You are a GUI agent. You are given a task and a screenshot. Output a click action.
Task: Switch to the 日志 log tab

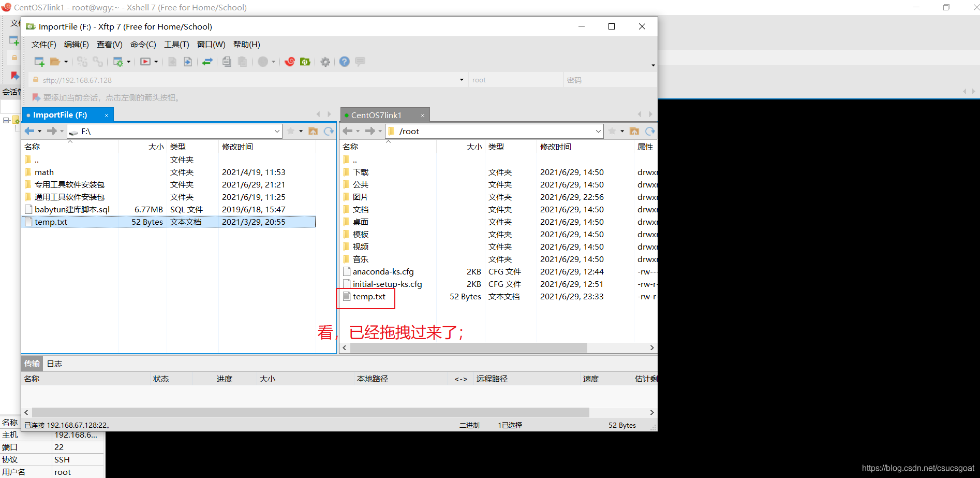coord(54,363)
